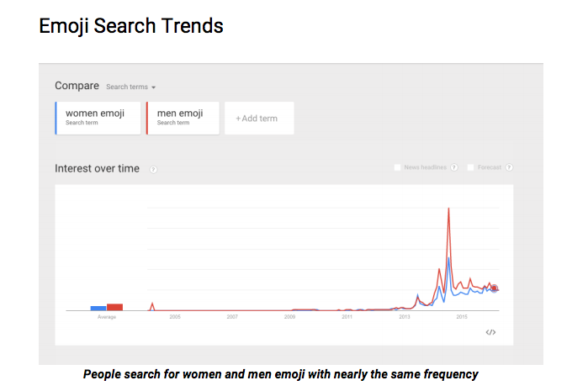588x391 pixels.
Task: Click the Interest over time heading
Action: point(97,168)
